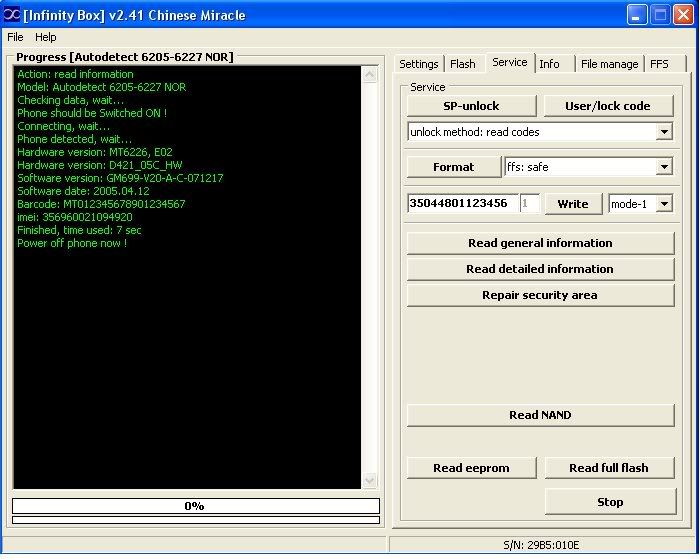Viewport: 700px width, 559px height.
Task: Click Finished, time used: 7 sec line
Action: pos(79,230)
